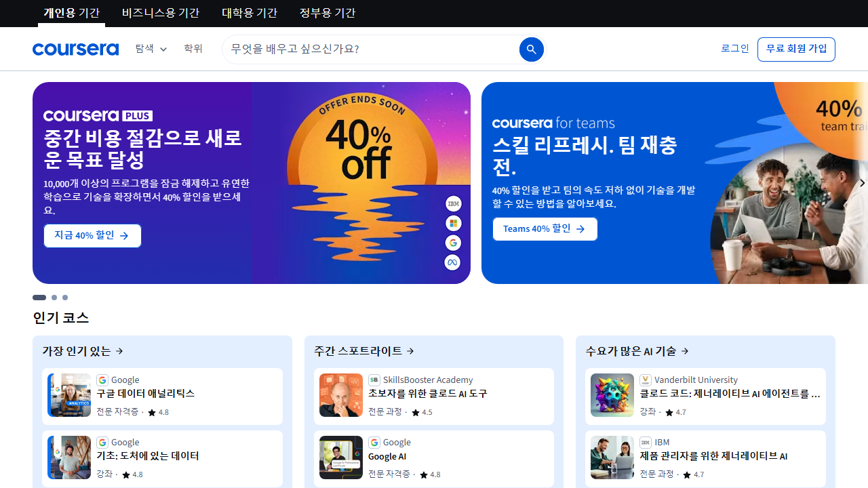
Task: Click SkillsBooster Academy logo icon
Action: (374, 380)
